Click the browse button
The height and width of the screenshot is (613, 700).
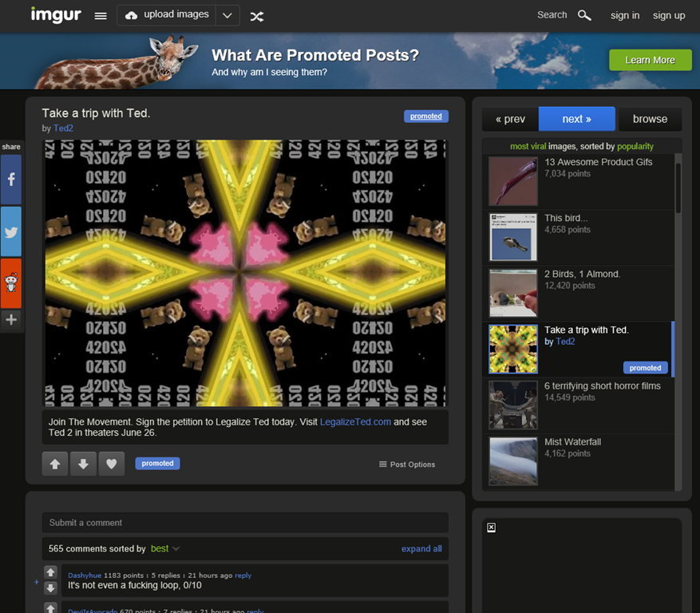(x=650, y=119)
